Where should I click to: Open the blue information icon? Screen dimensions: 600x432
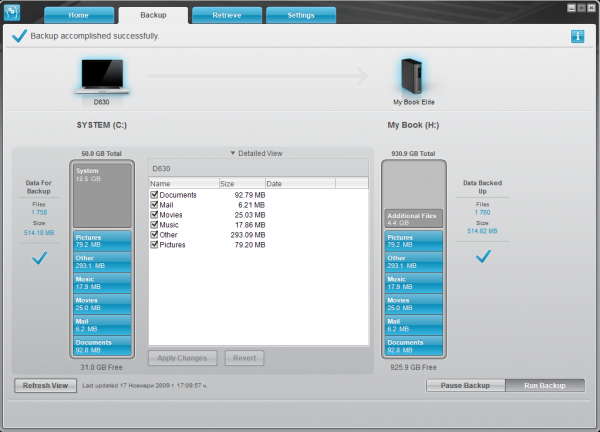(x=577, y=36)
